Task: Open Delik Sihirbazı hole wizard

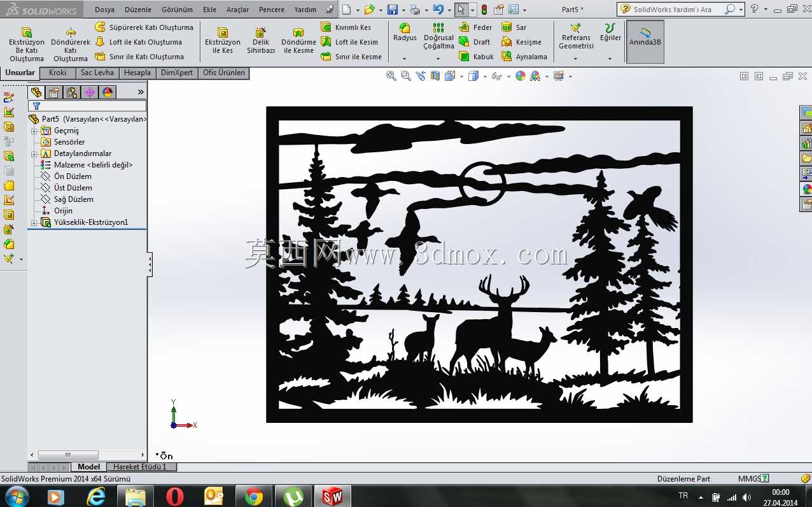Action: (261, 41)
